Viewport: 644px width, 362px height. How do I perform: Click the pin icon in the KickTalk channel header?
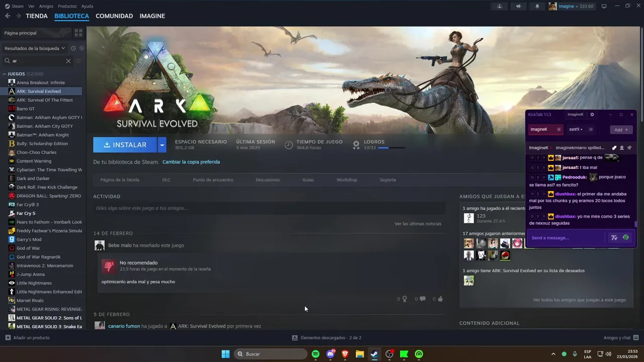coord(629,148)
